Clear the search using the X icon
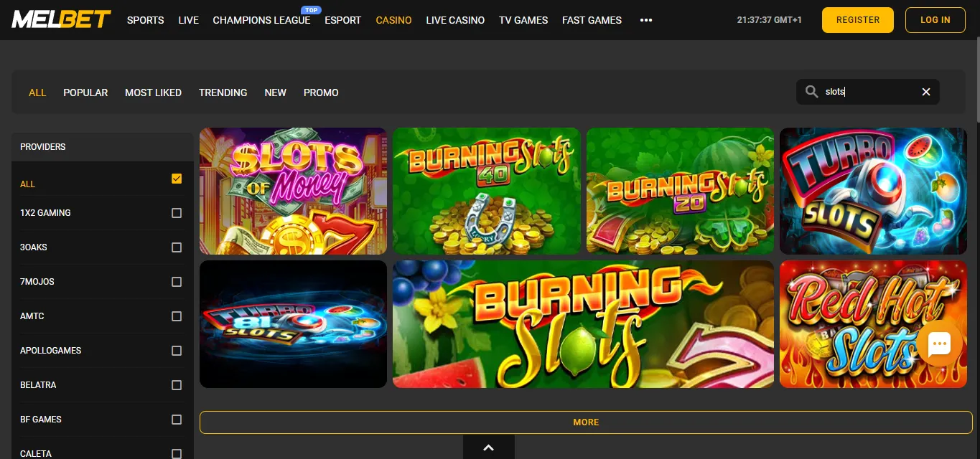980x459 pixels. [925, 91]
